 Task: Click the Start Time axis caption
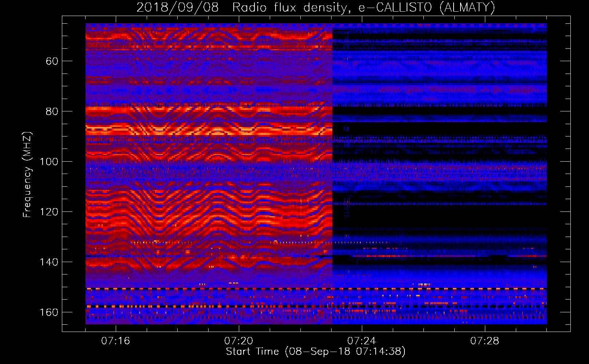pos(316,352)
